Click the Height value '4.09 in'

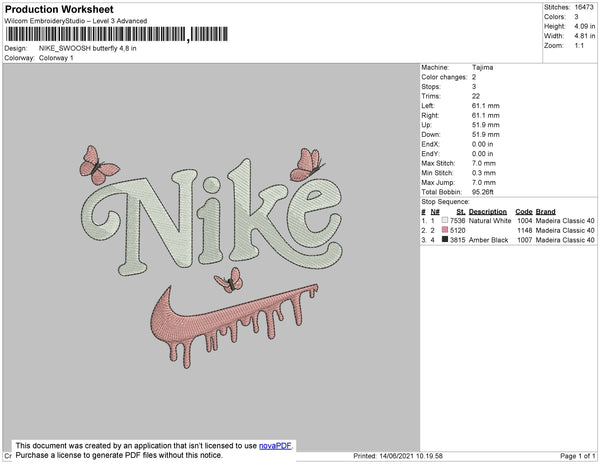click(x=585, y=26)
